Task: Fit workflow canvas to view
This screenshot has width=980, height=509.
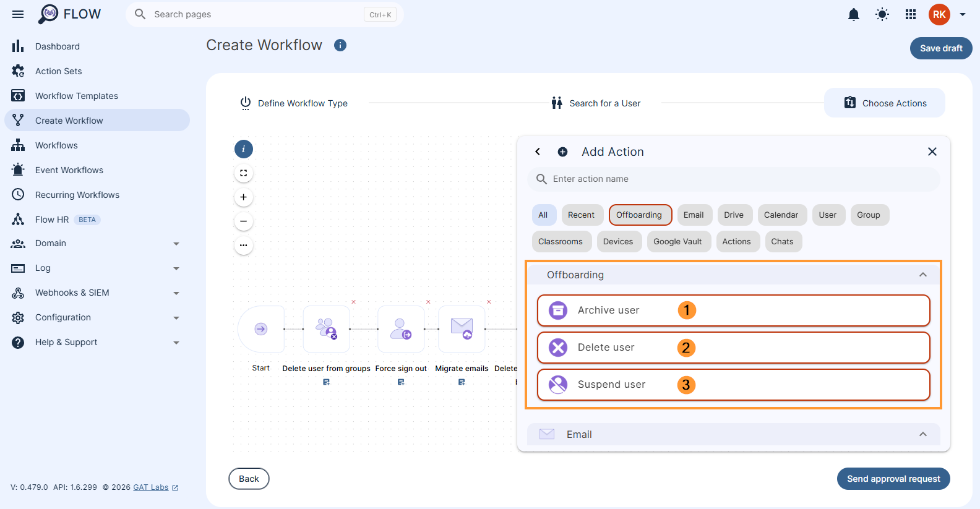Action: click(x=244, y=173)
